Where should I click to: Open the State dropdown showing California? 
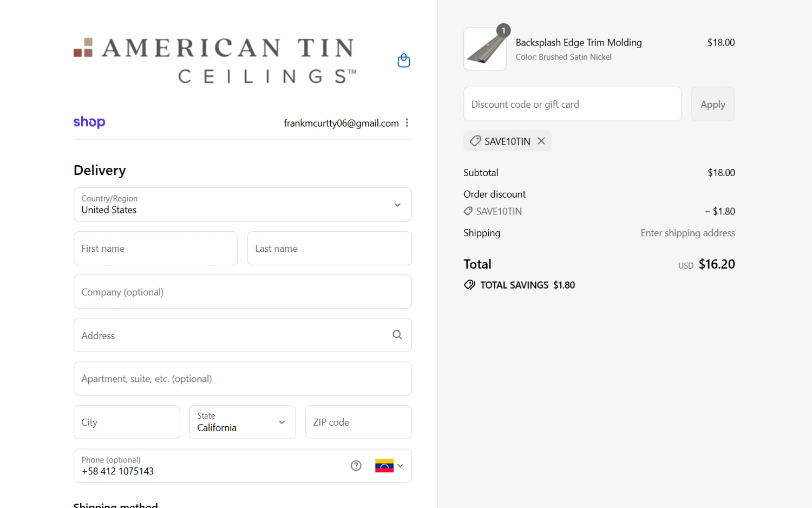click(243, 422)
